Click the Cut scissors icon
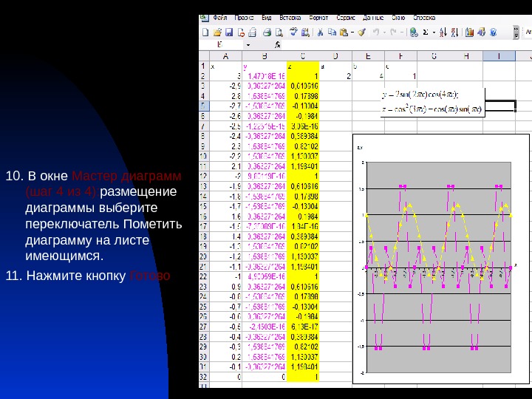532x399 pixels. (321, 33)
